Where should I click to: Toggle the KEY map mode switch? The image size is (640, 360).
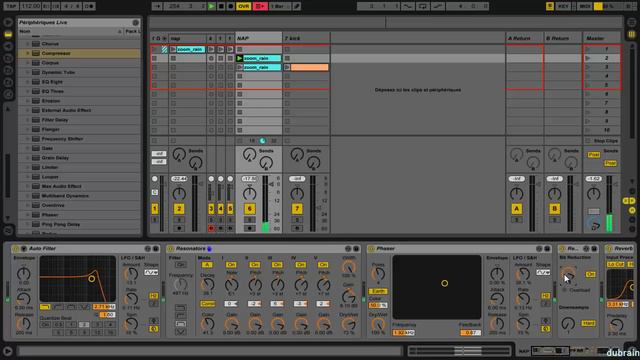coord(564,6)
